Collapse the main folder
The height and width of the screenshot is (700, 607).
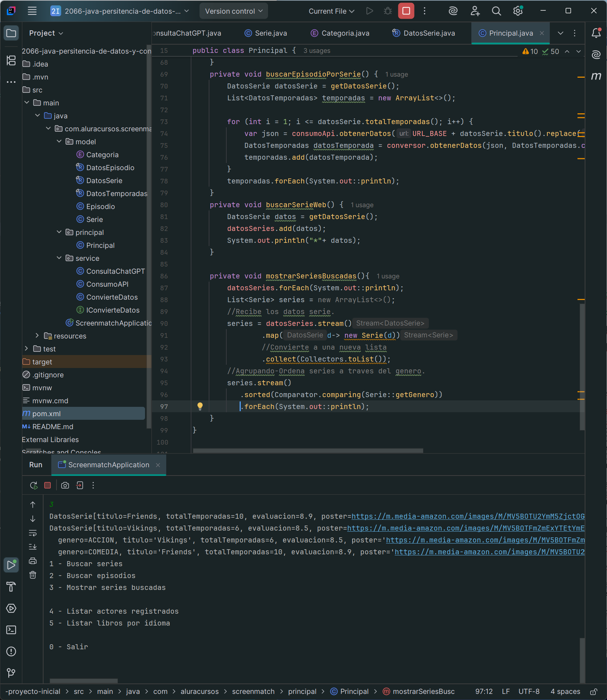pos(27,103)
